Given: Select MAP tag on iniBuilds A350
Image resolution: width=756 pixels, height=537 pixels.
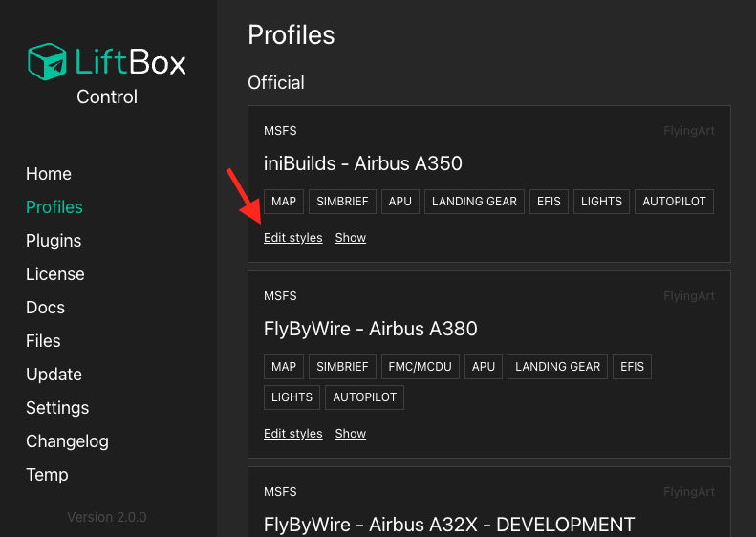Looking at the screenshot, I should (284, 202).
